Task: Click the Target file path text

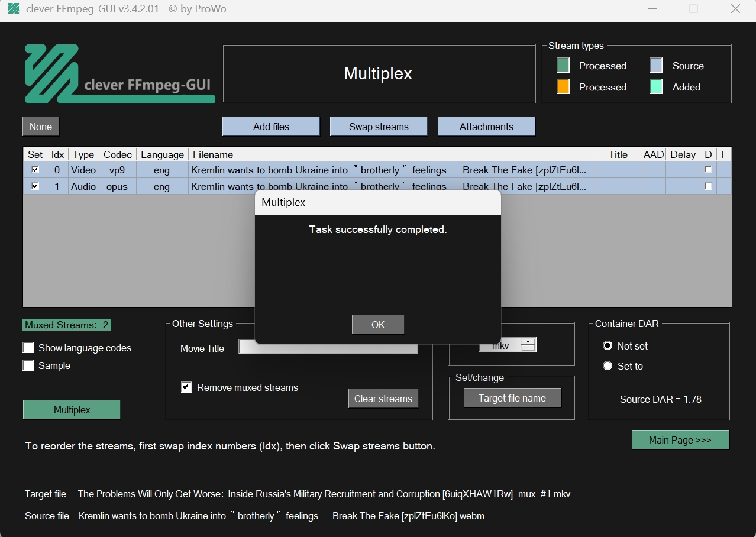Action: [x=324, y=494]
